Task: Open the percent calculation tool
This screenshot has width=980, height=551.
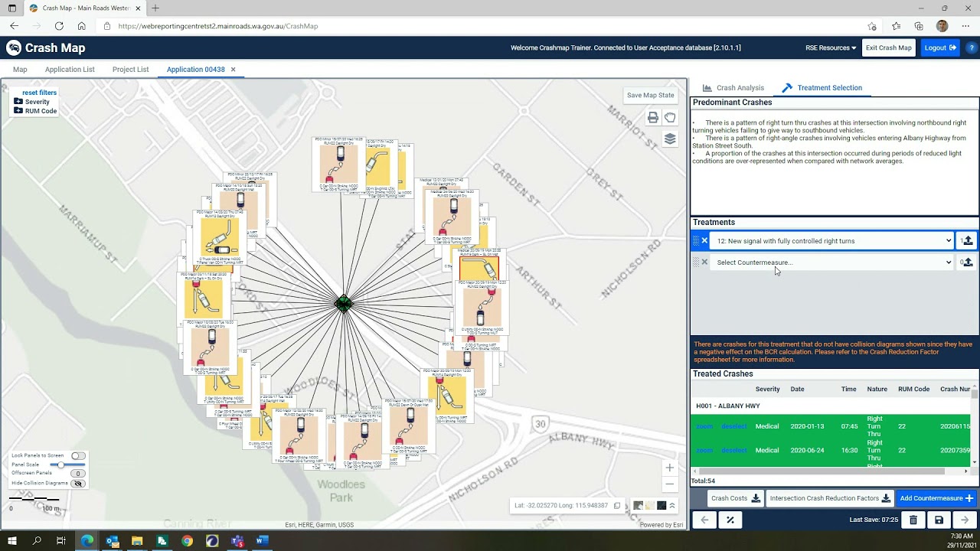Action: (730, 520)
